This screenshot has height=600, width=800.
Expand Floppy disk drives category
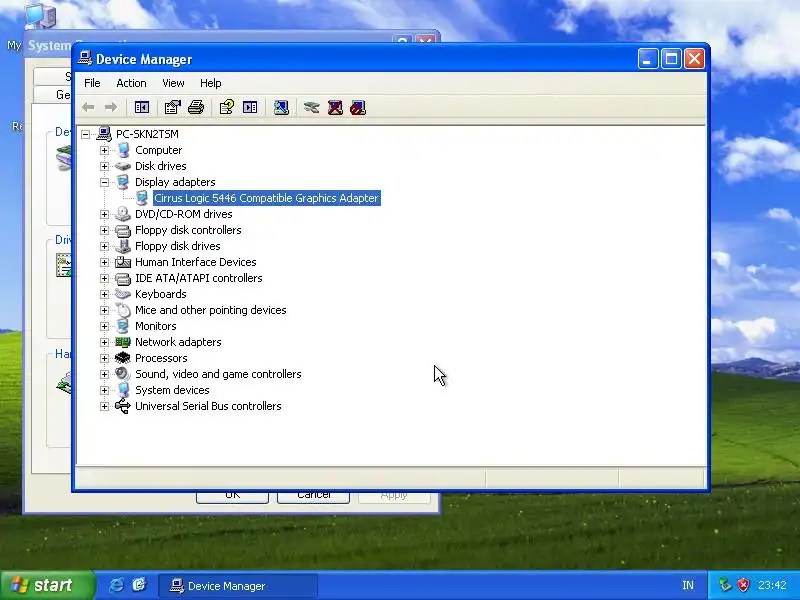104,246
